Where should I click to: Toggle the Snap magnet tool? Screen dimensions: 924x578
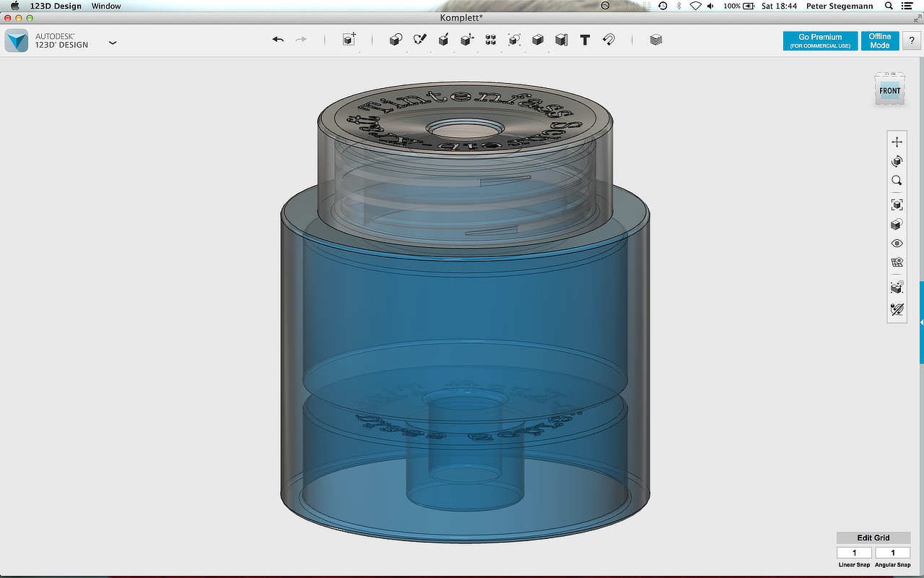tap(609, 40)
